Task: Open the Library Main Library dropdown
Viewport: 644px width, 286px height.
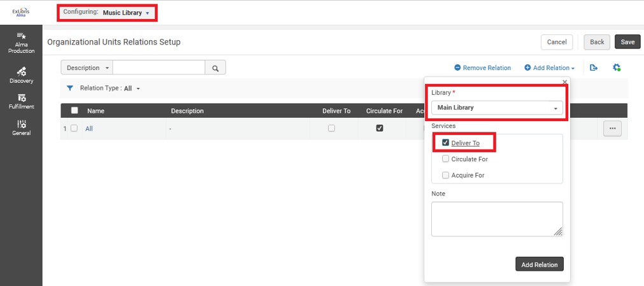Action: point(497,108)
